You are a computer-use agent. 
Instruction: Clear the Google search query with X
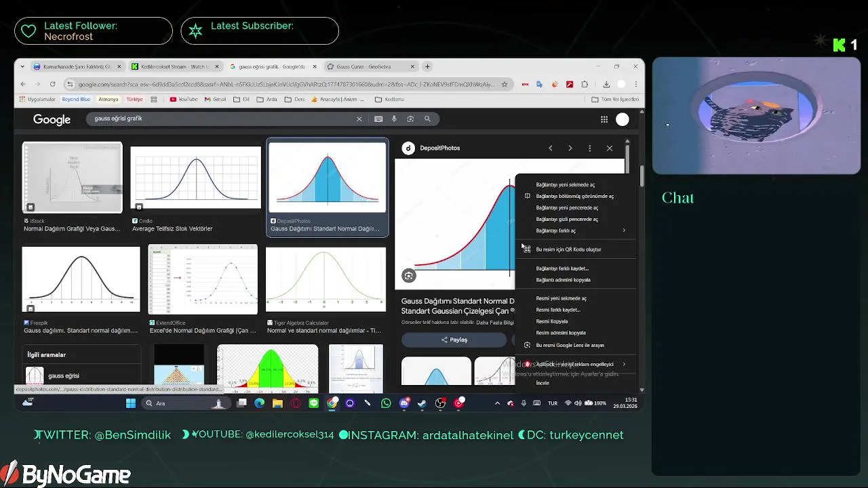point(359,119)
